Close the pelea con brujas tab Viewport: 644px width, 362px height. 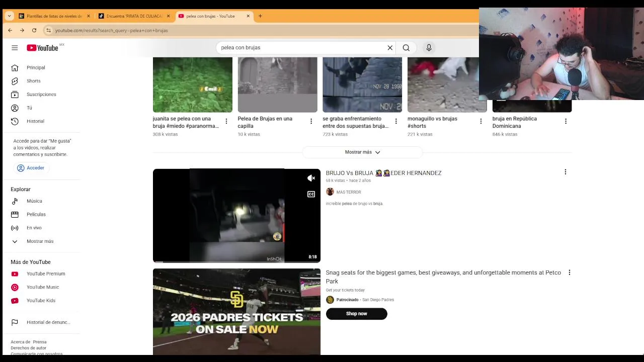pos(248,16)
